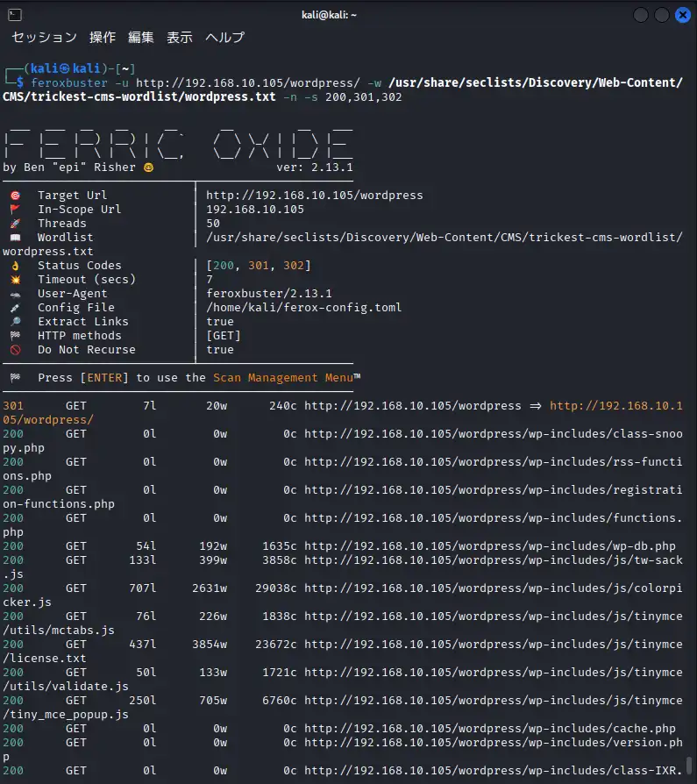Click the explosion icon beside Timeout (secs)
697x784 pixels.
coord(15,280)
